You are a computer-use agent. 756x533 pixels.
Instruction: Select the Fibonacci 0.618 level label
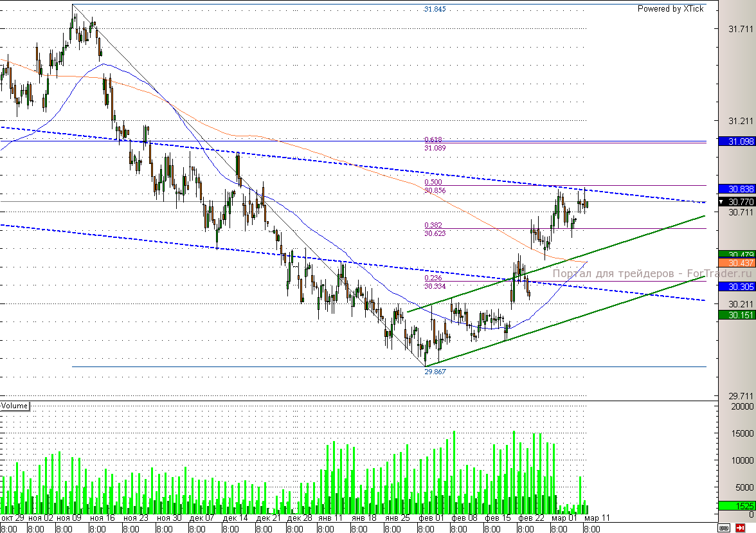pos(433,140)
